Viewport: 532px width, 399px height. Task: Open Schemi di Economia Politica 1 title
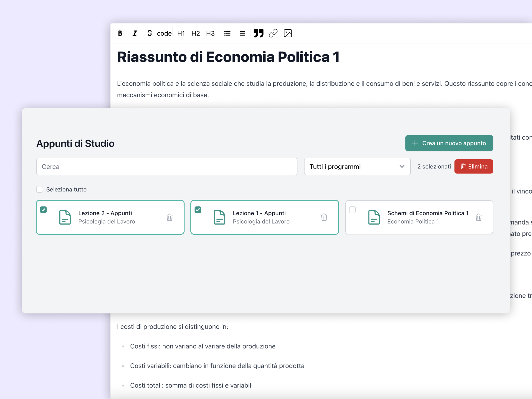[428, 213]
